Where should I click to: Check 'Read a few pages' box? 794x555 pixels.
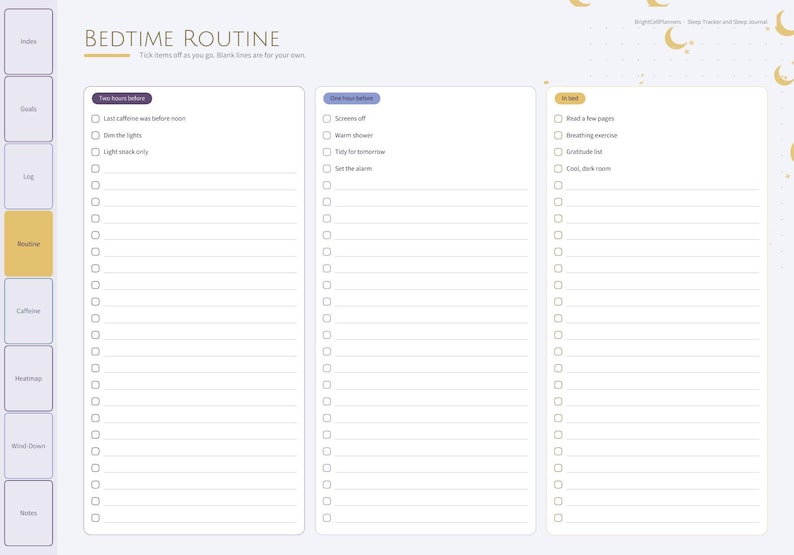(x=558, y=118)
